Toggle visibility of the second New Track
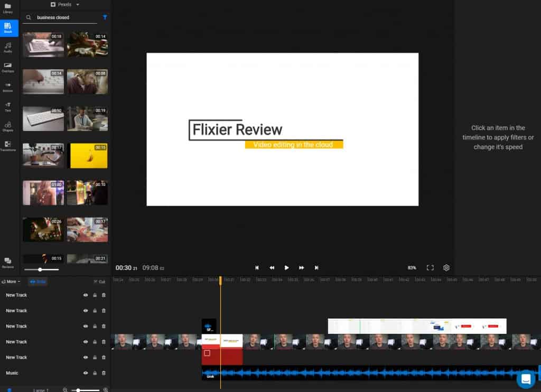This screenshot has width=541, height=392. point(86,311)
